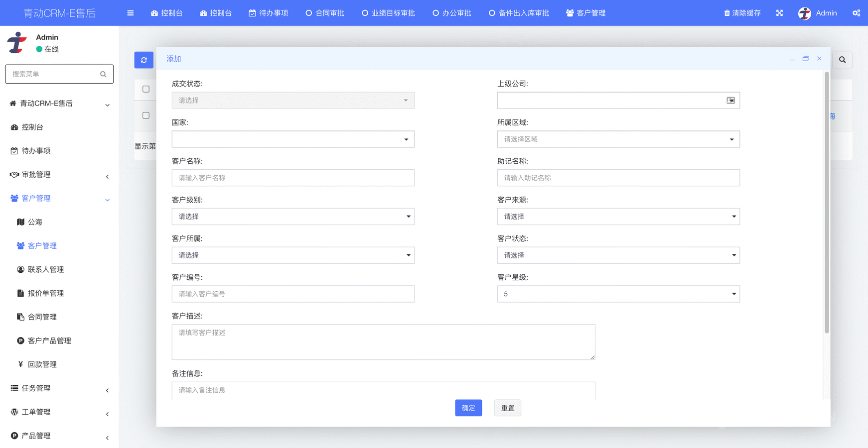Click the 重置 button
This screenshot has width=868, height=448.
coord(507,408)
